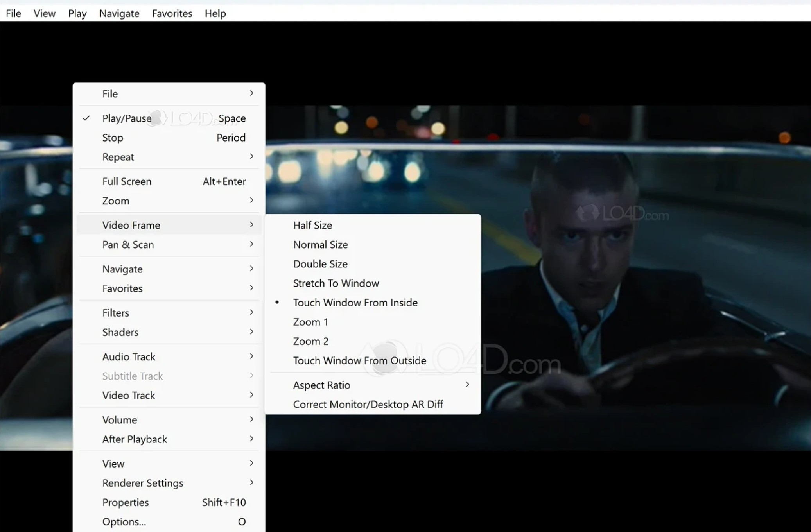Select Full Screen entry
The height and width of the screenshot is (532, 811).
(169, 181)
